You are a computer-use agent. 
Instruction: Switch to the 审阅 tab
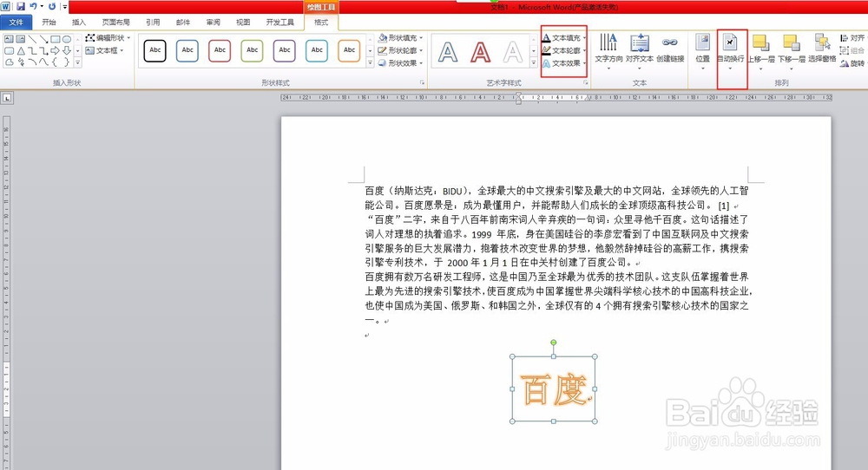[x=214, y=23]
